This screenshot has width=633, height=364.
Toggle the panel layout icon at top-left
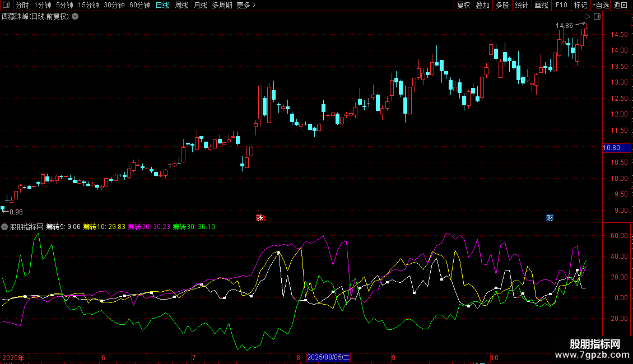coord(6,5)
